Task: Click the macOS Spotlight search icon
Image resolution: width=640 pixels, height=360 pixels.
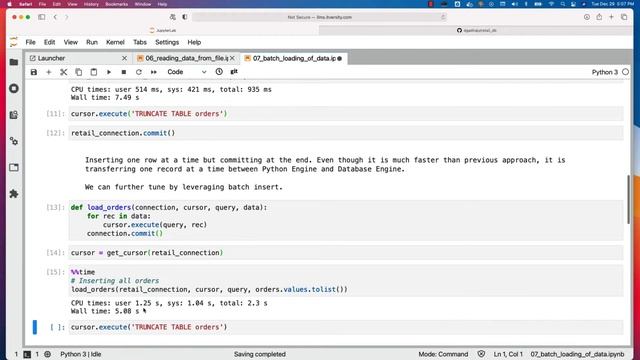Action: click(x=563, y=4)
